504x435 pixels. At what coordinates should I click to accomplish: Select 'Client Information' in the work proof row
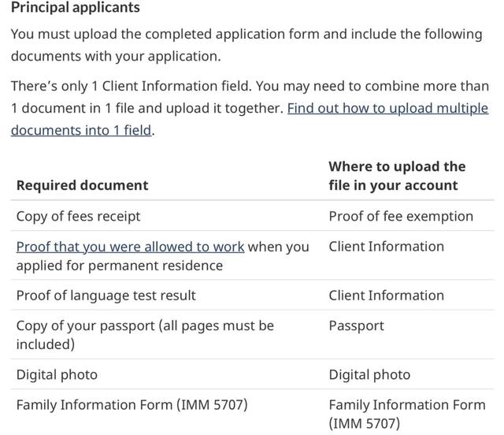(386, 247)
